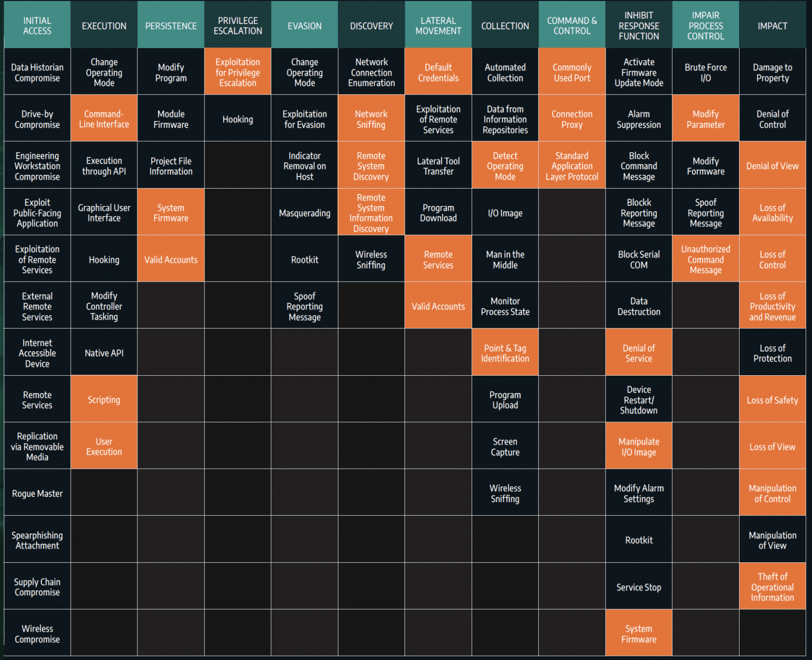Image resolution: width=812 pixels, height=660 pixels.
Task: Select the Detect Operating Mode cell
Action: click(x=505, y=165)
